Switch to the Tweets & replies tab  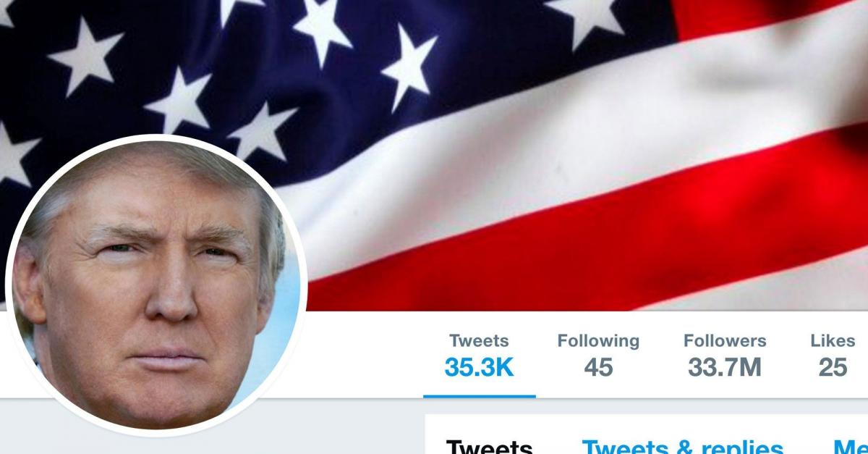(683, 447)
